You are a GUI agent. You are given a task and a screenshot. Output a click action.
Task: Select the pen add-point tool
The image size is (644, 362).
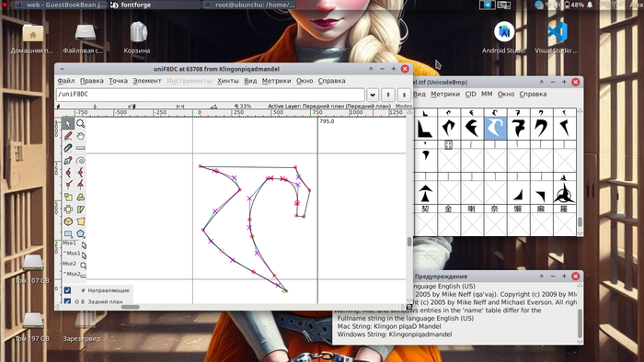point(68,160)
